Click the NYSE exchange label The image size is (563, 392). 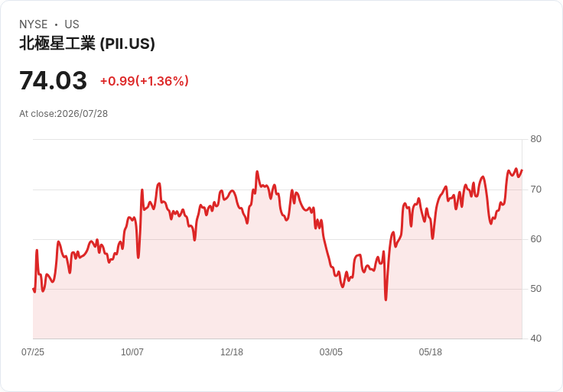34,24
